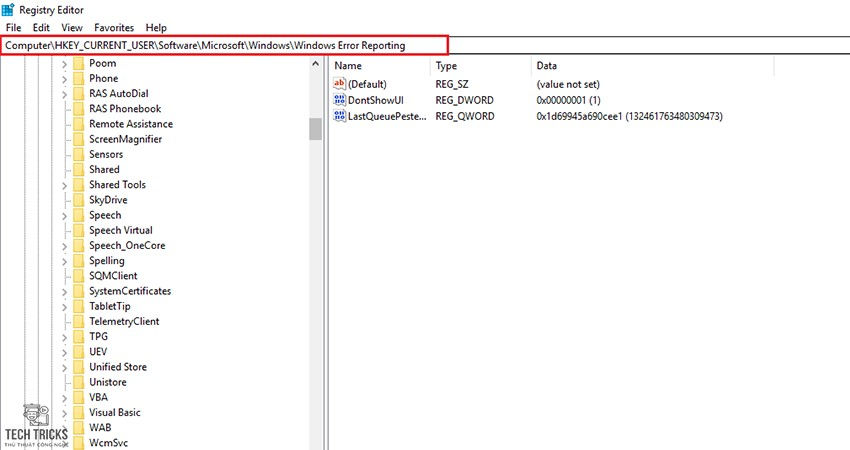Select the TelemetryClient folder icon

click(x=79, y=322)
